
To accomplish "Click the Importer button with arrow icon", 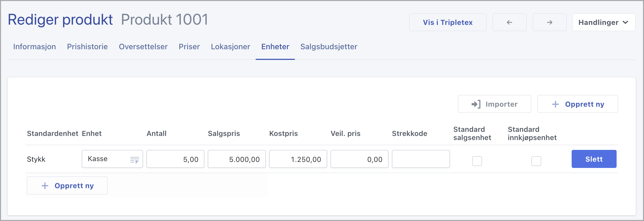I will [x=494, y=104].
